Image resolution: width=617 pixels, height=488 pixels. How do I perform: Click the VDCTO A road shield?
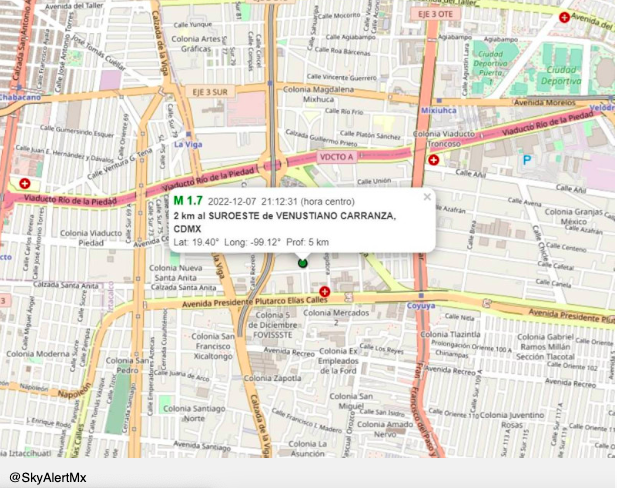(339, 157)
